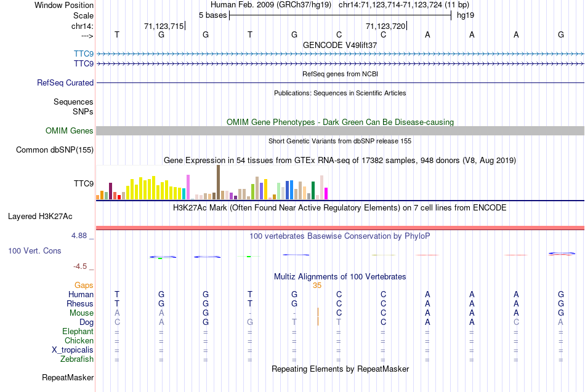Click the TTC9 GTEx expression label

click(x=84, y=183)
